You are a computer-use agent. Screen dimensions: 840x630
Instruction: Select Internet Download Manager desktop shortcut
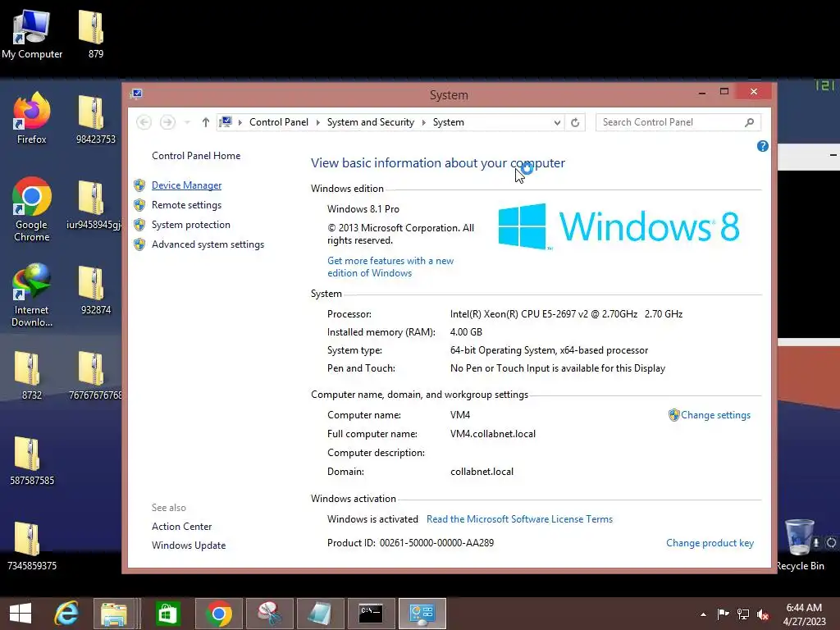[32, 295]
